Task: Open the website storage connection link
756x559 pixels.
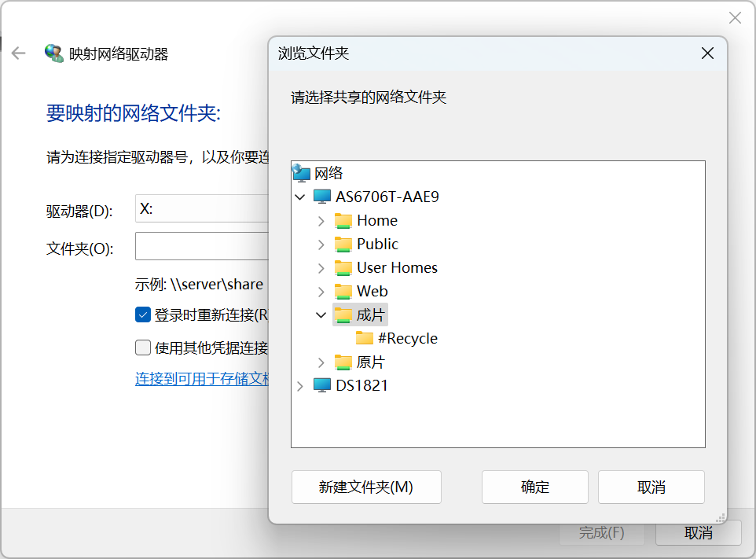Action: click(x=203, y=380)
